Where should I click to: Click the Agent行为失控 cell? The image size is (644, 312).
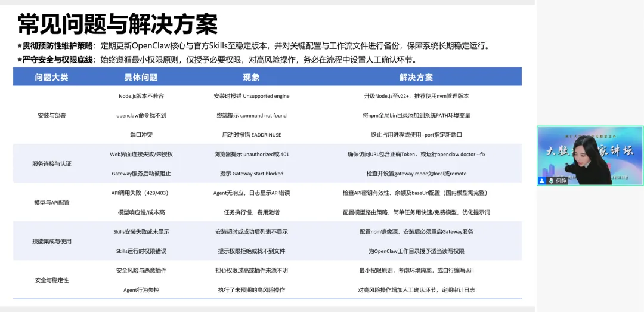tap(141, 290)
